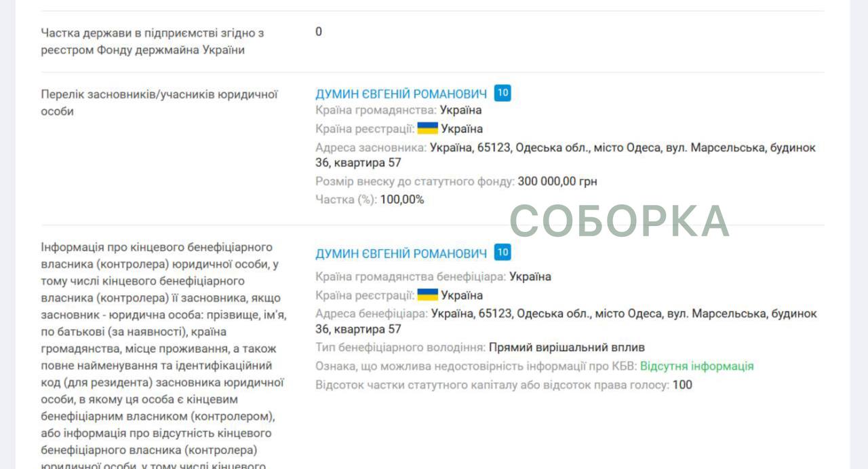
Task: Click the state share value 0
Action: point(319,32)
